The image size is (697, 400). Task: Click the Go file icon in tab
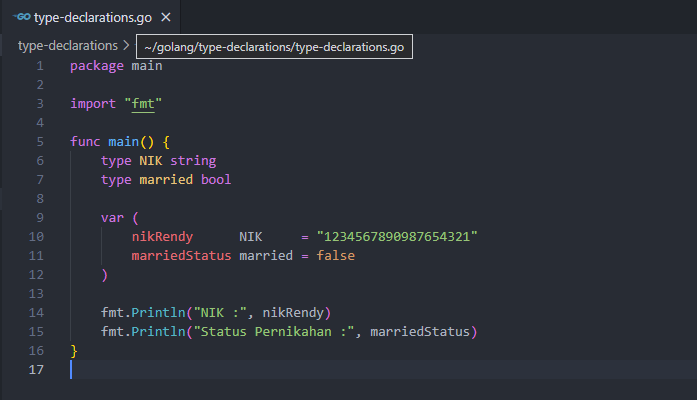[x=22, y=17]
